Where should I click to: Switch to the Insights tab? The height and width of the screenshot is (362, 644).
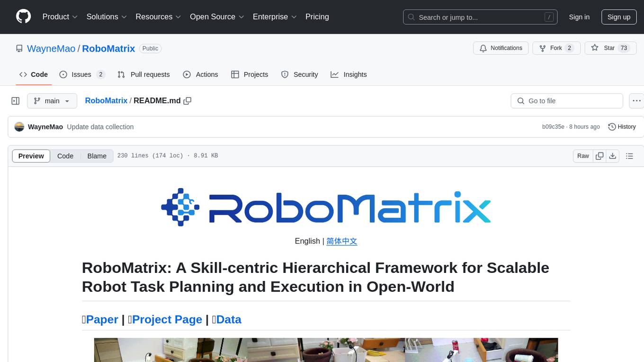(349, 74)
